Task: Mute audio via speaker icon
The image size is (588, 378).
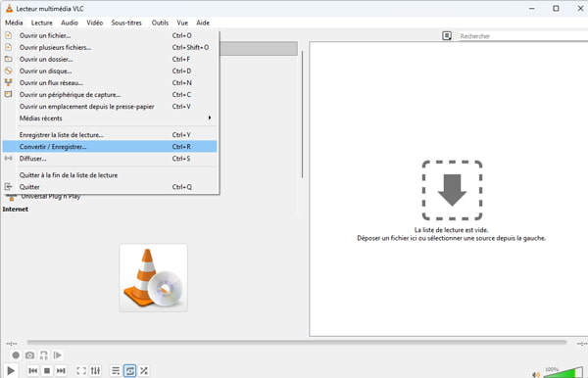Action: coord(536,375)
